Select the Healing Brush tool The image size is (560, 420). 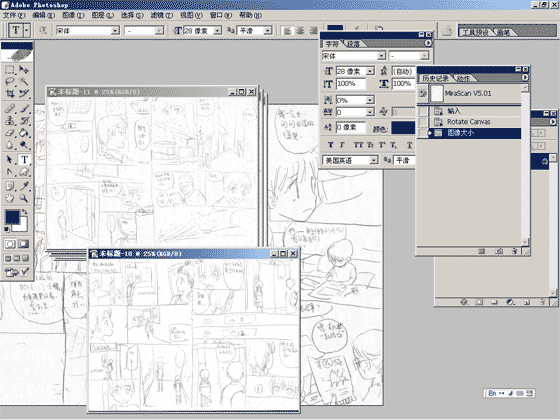coord(10,108)
